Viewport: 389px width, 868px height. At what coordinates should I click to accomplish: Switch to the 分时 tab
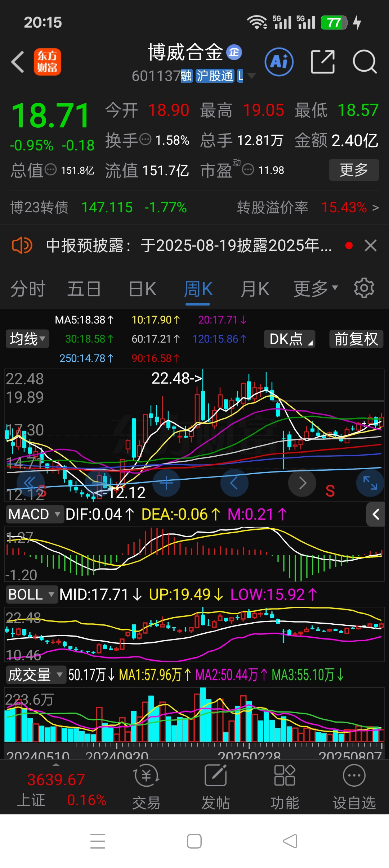28,289
